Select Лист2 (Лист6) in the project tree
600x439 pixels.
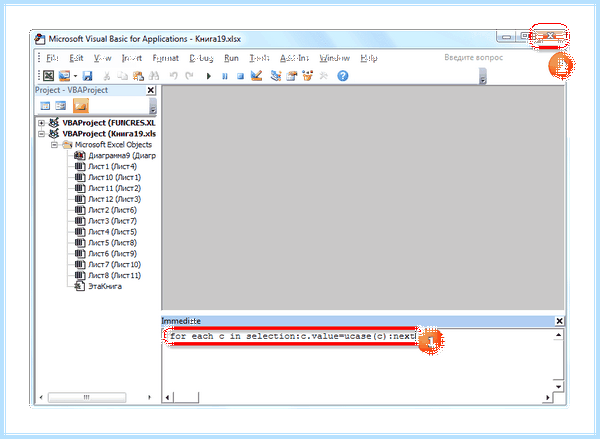(x=112, y=210)
